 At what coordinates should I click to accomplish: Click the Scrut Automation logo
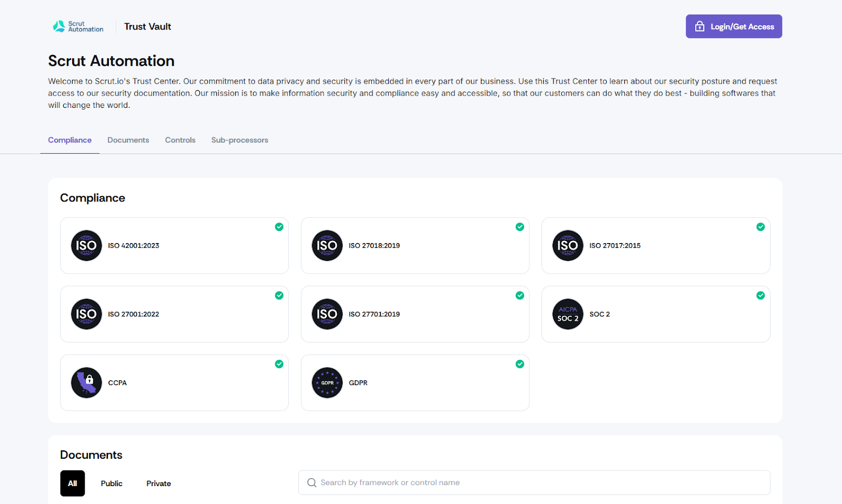click(x=77, y=26)
